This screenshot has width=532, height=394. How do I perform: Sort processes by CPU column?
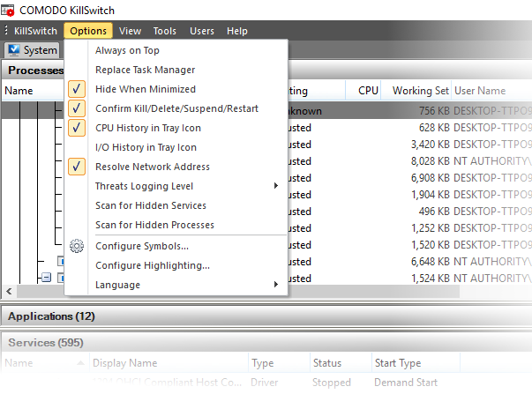[x=363, y=91]
